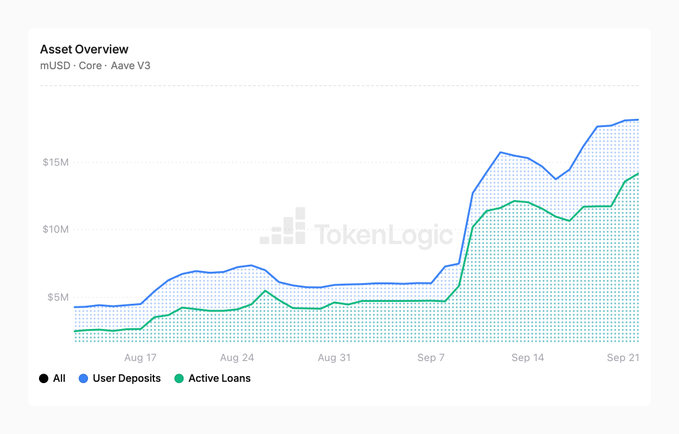Click the $10M y-axis label
679x434 pixels.
pos(55,229)
